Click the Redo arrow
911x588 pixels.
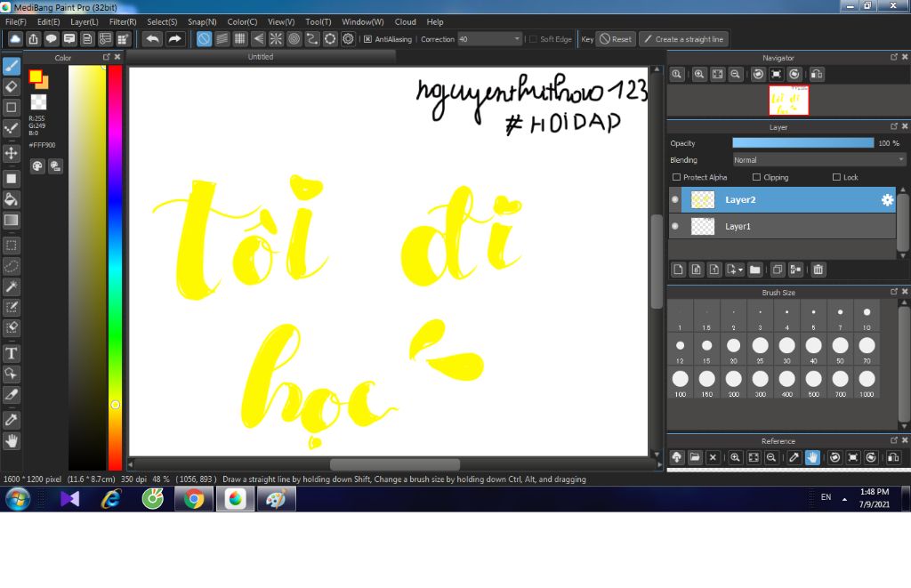[174, 39]
